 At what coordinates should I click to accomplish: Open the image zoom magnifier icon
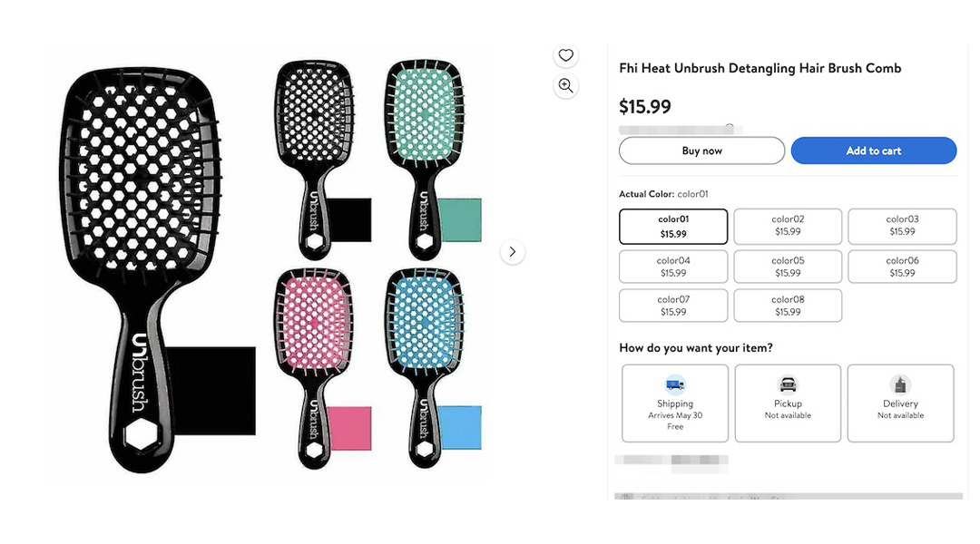coord(565,85)
